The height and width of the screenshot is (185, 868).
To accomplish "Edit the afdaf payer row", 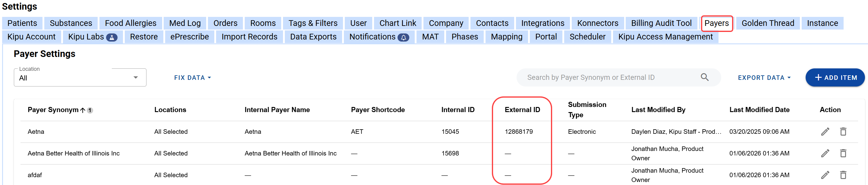I will click(825, 175).
